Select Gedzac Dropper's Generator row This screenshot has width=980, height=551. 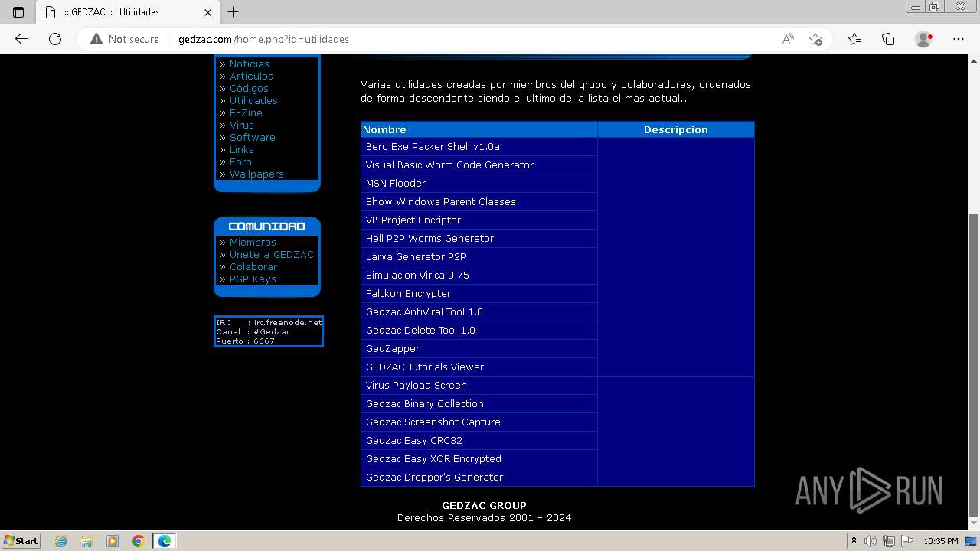point(479,477)
